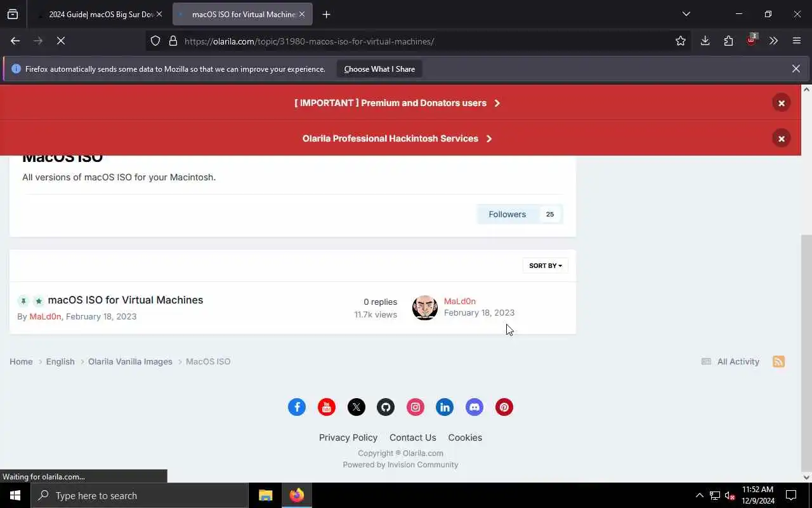Open Olarila Discord icon
Screen dimensions: 812x508
pyautogui.click(x=475, y=407)
